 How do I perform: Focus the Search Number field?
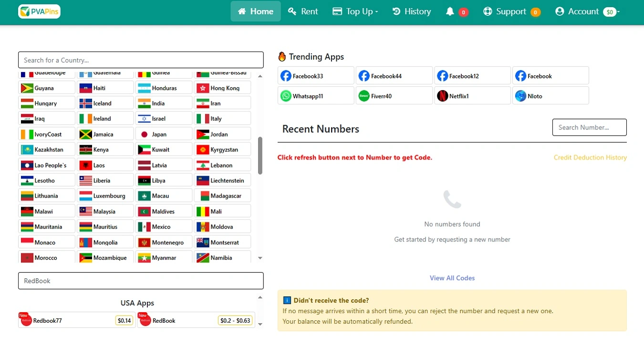pos(589,127)
